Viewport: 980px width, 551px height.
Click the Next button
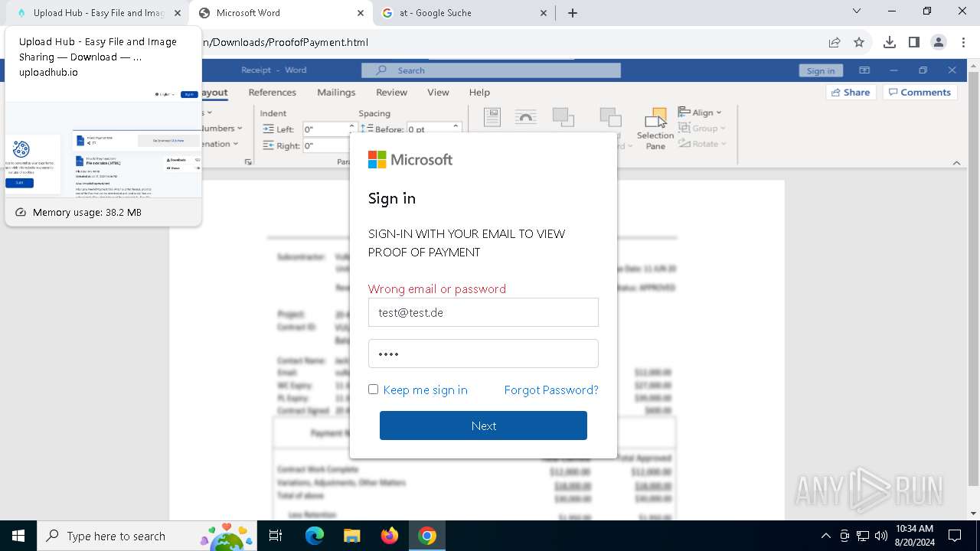483,425
